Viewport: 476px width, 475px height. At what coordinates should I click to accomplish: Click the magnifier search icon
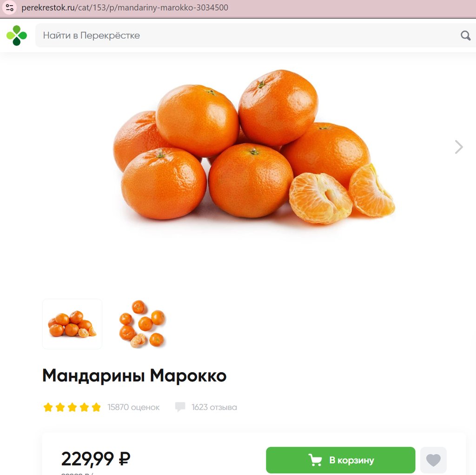click(465, 35)
